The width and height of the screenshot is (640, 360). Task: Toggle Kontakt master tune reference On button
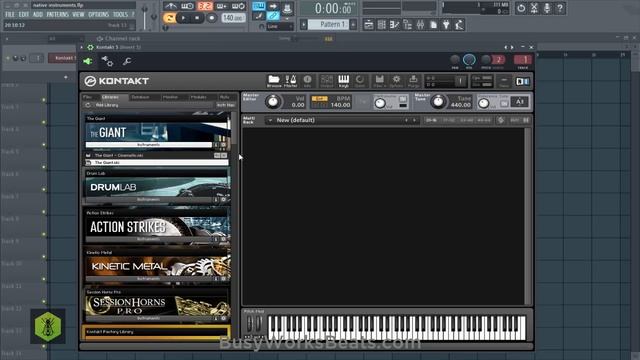504,104
